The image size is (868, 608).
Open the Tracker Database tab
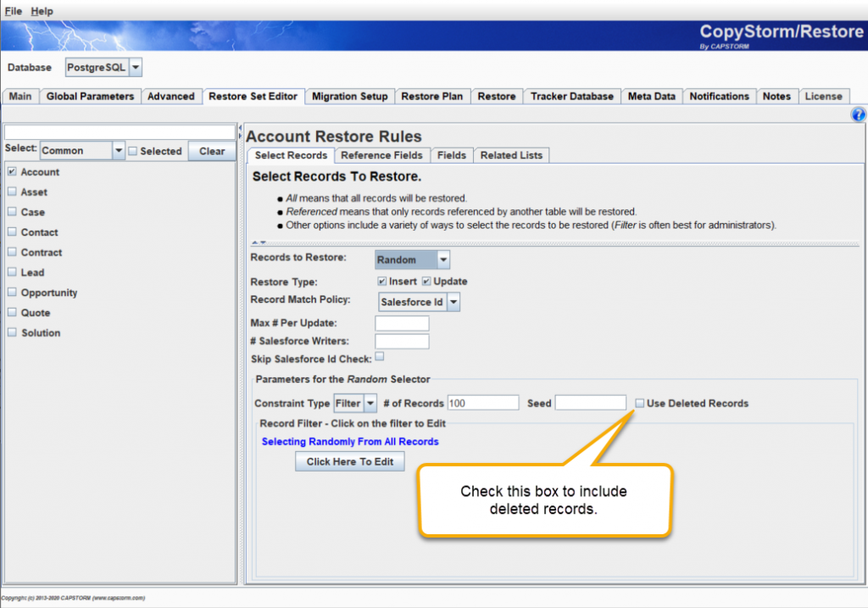point(572,97)
